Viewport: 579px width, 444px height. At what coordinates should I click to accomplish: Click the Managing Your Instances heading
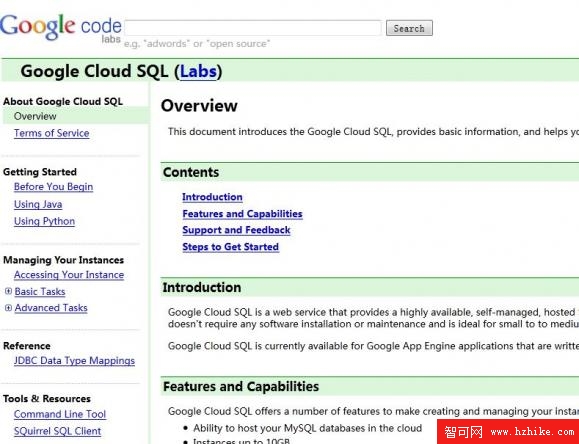click(64, 260)
